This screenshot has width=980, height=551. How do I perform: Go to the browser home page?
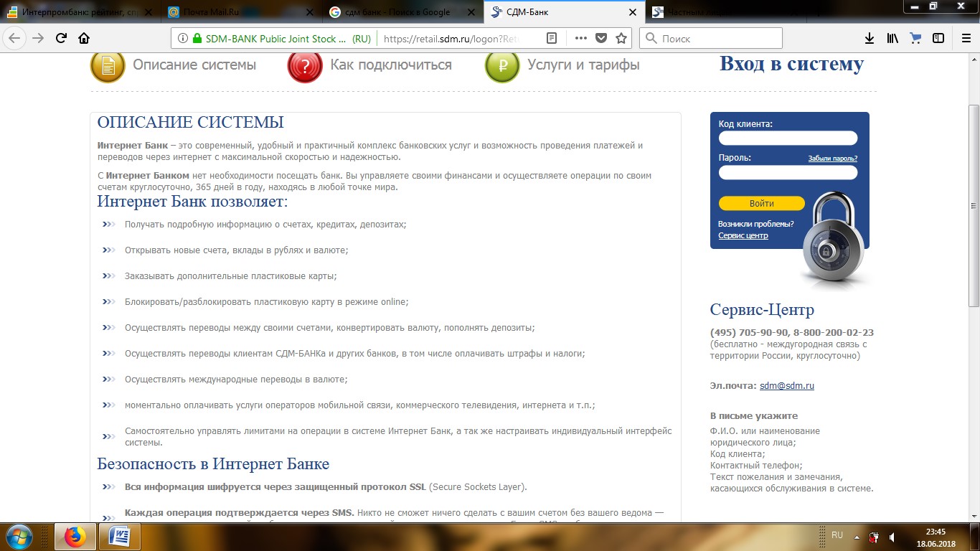click(84, 39)
